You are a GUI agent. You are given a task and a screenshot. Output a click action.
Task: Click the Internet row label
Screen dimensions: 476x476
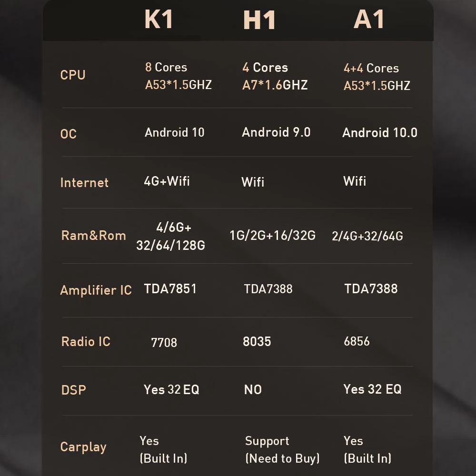pyautogui.click(x=84, y=183)
